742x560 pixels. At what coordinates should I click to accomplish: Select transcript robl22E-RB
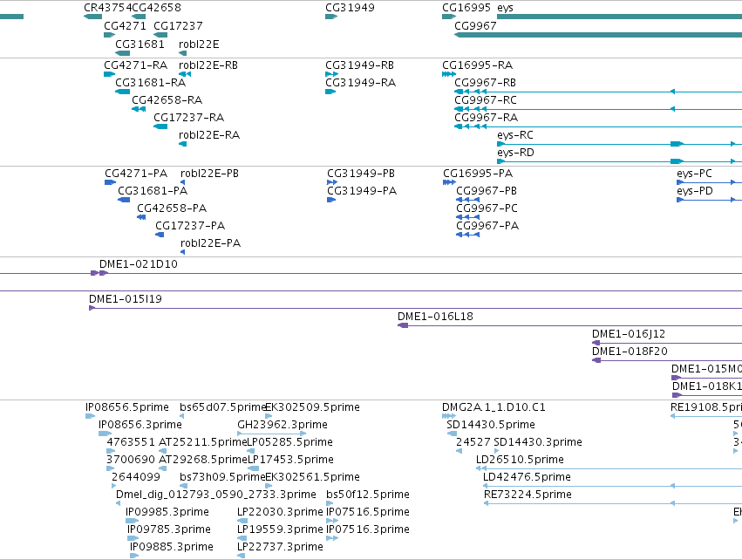208,65
